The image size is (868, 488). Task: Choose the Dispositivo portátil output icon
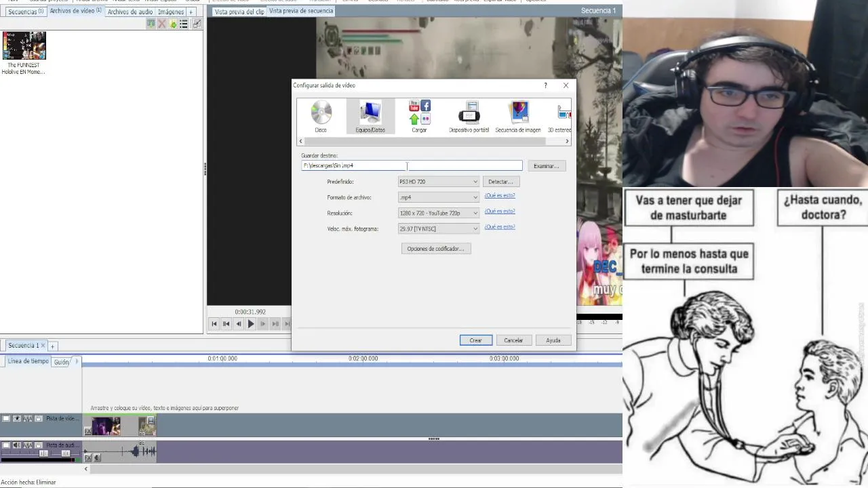point(469,113)
